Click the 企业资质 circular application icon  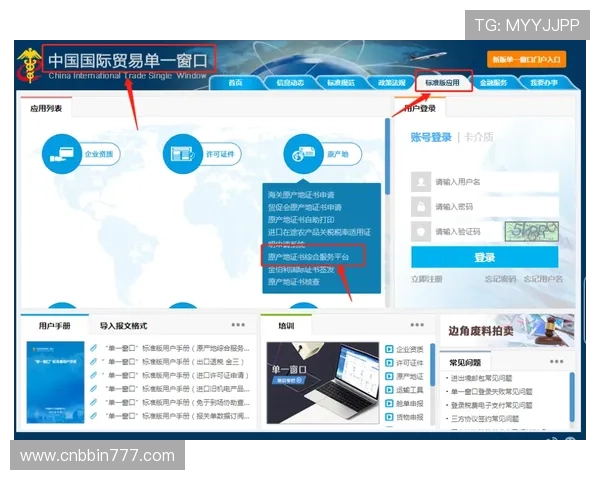pos(62,154)
